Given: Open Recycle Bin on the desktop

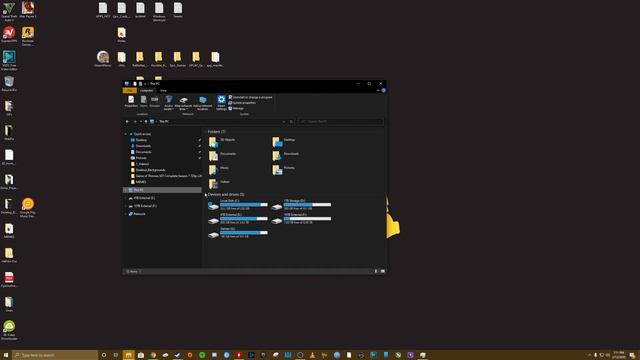Looking at the screenshot, I should pyautogui.click(x=9, y=83).
